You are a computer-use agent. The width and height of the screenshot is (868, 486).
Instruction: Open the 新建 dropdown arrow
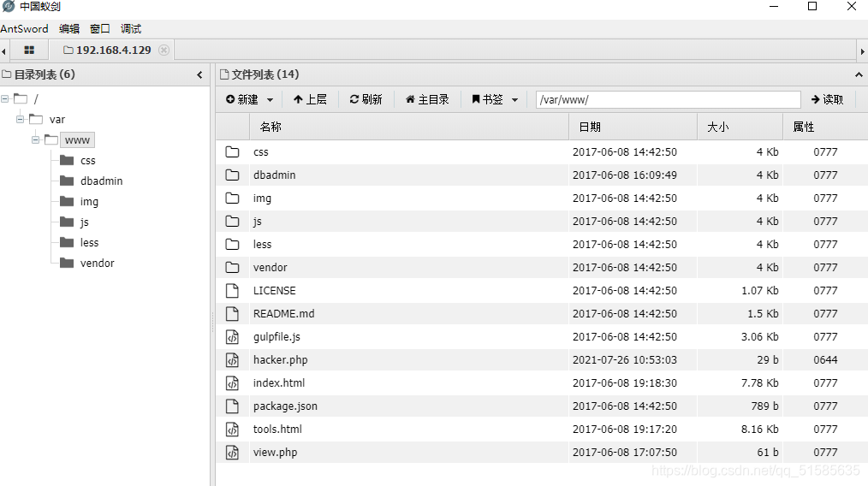point(271,100)
